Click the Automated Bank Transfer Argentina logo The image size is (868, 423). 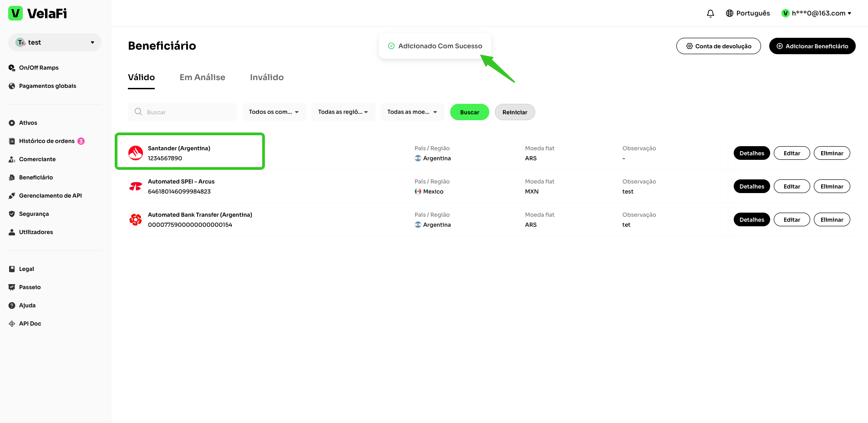136,219
